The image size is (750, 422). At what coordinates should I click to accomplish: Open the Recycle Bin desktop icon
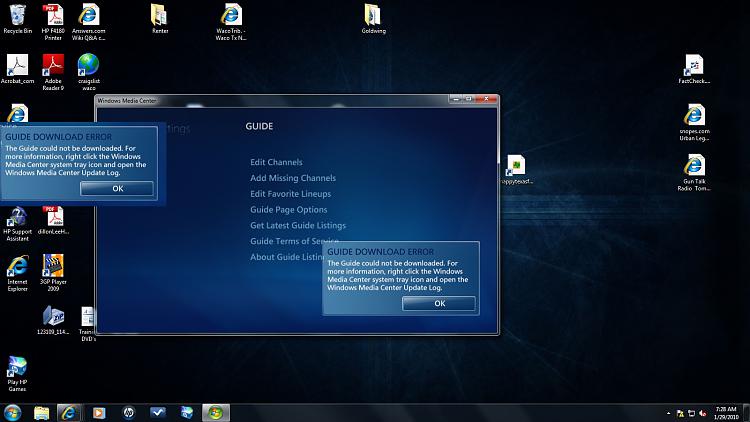(x=18, y=19)
